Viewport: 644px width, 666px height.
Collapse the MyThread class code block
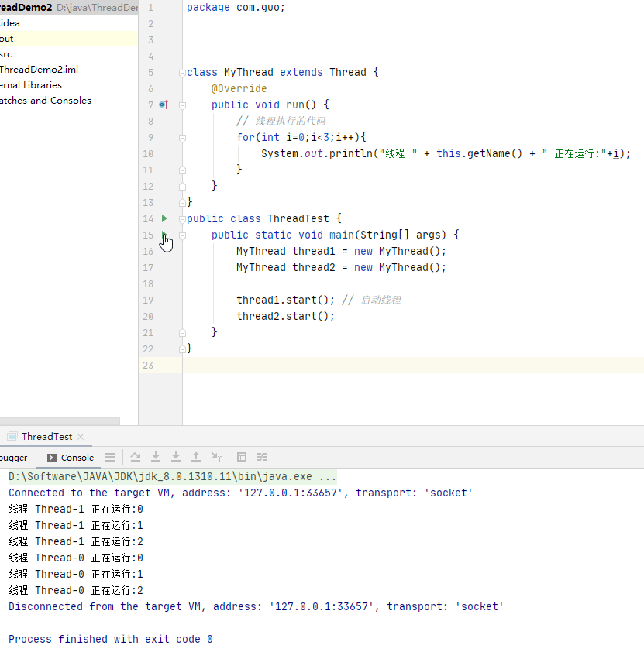182,73
